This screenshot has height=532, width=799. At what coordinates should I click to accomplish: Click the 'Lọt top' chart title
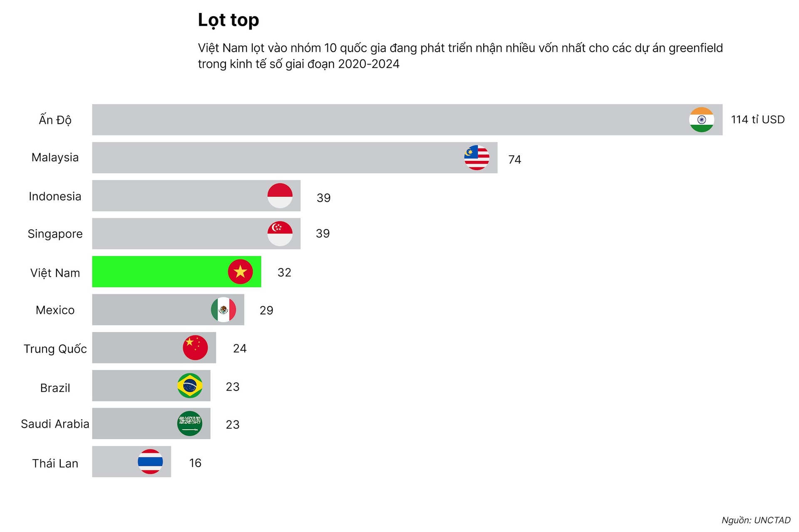228,20
